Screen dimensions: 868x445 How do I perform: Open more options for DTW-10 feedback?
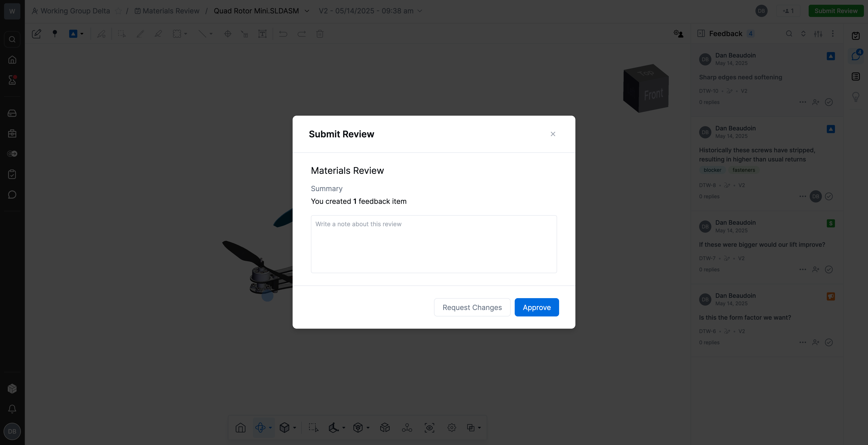(803, 102)
